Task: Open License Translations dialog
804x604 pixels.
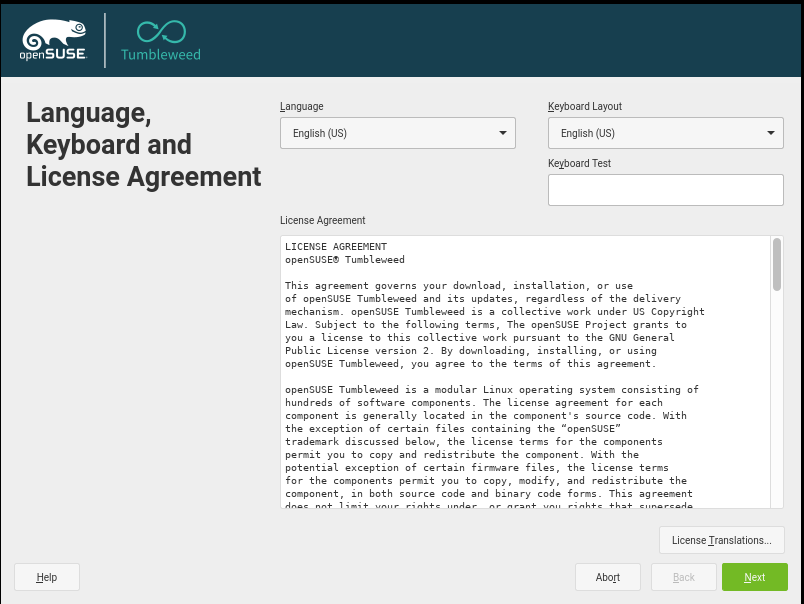Action: pyautogui.click(x=721, y=540)
